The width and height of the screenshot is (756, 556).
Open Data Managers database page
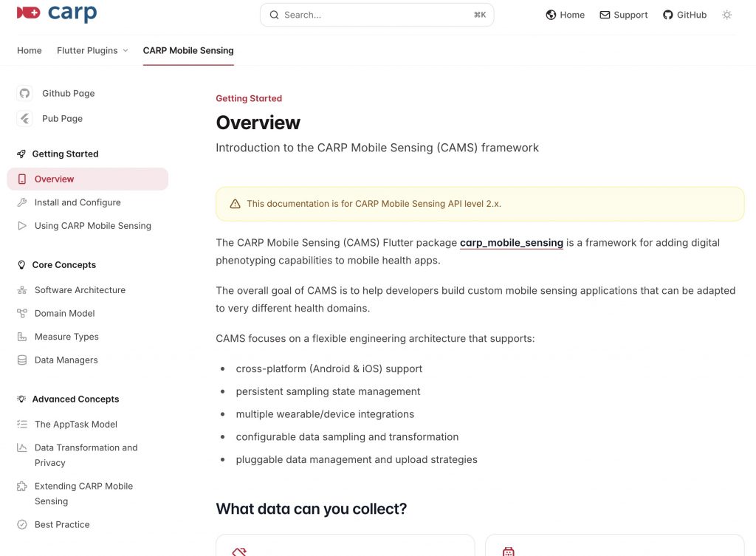[x=66, y=360]
